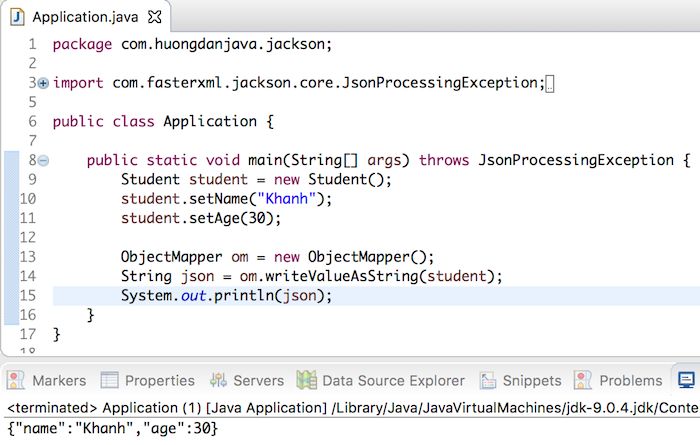The width and height of the screenshot is (700, 445).
Task: Click the "Khanh" string literal
Action: tap(287, 199)
